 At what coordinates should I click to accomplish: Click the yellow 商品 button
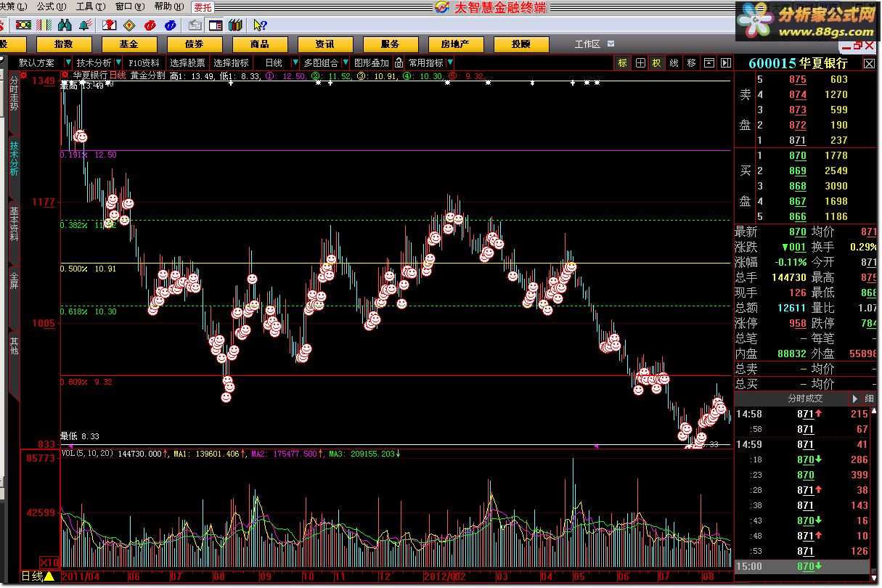259,44
